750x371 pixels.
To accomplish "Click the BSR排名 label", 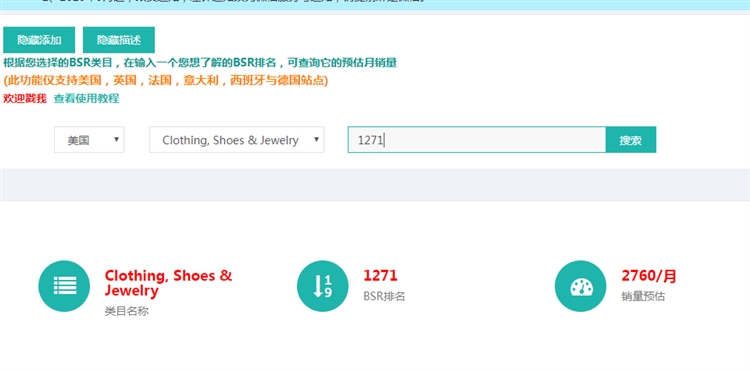I will pos(384,296).
